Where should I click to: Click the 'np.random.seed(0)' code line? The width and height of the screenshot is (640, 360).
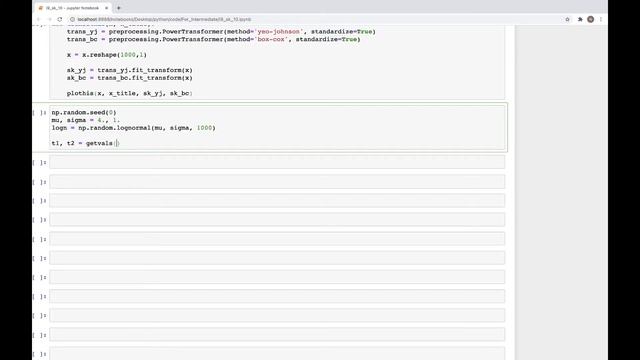[84, 112]
